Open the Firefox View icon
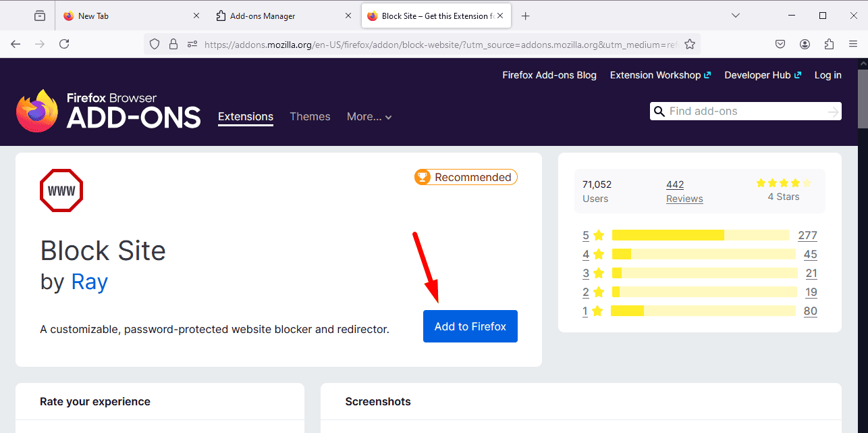868x433 pixels. tap(40, 16)
